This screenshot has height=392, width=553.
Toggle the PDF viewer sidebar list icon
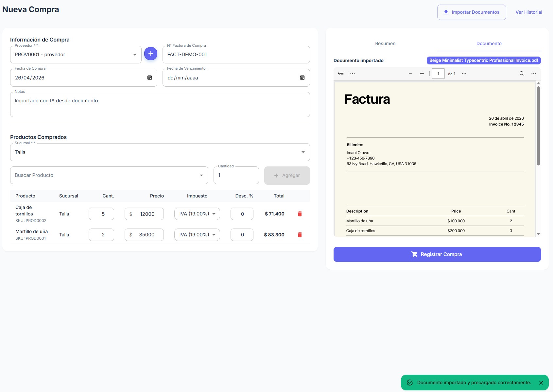(x=341, y=74)
